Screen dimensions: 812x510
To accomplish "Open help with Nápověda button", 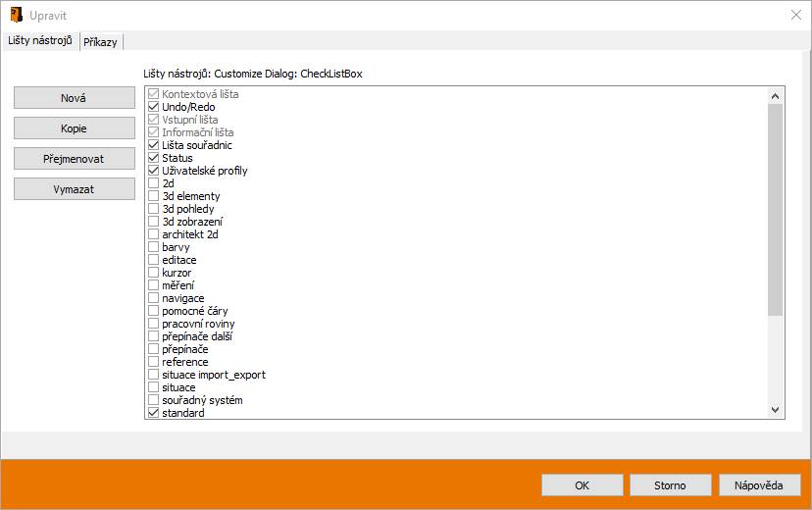I will click(759, 485).
